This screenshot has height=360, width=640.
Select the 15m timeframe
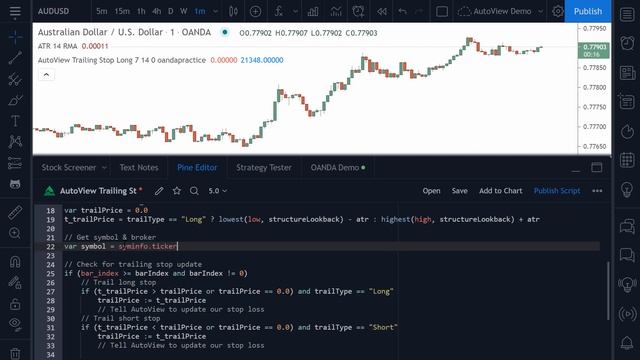tap(122, 11)
